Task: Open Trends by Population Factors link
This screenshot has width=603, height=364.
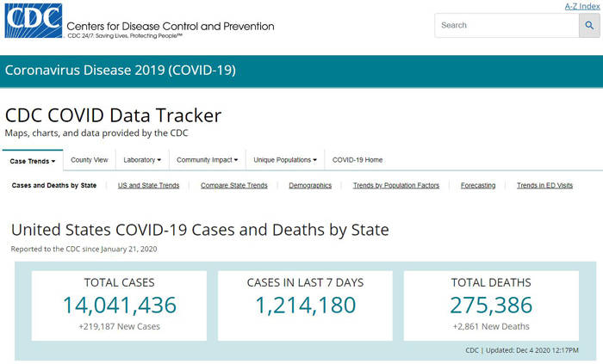Action: click(396, 185)
